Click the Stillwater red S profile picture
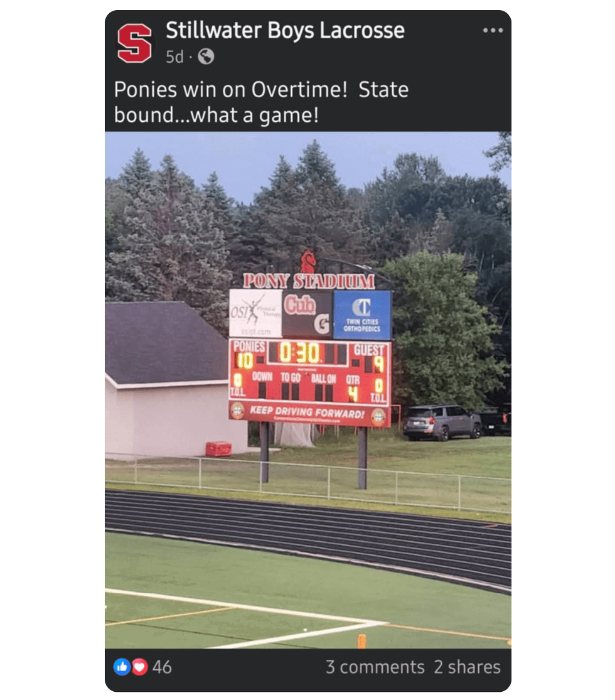This screenshot has width=615, height=700. pyautogui.click(x=134, y=43)
